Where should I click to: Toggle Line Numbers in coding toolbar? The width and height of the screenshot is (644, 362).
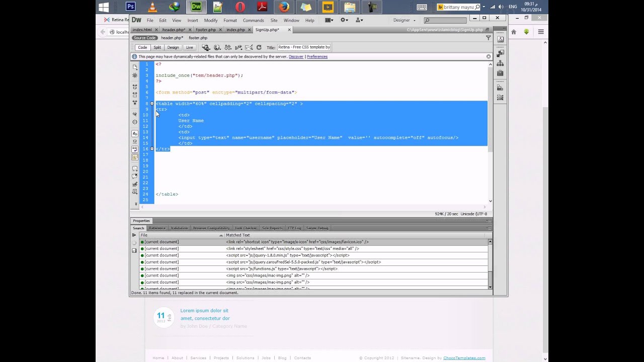click(x=135, y=133)
